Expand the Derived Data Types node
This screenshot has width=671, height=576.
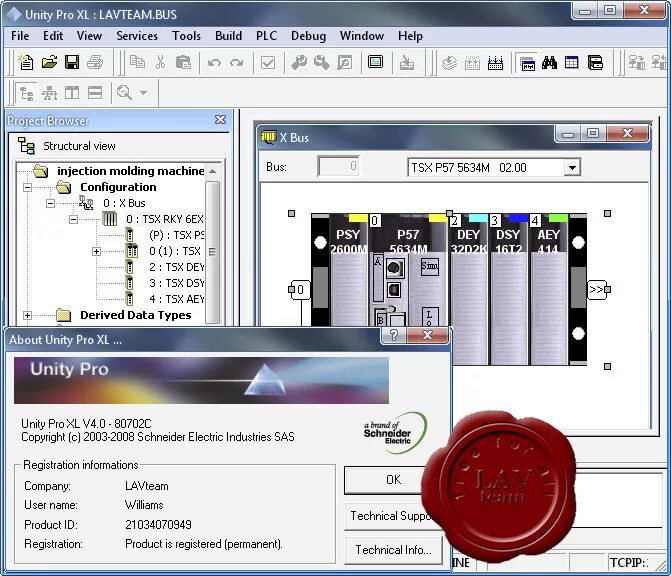coord(27,315)
